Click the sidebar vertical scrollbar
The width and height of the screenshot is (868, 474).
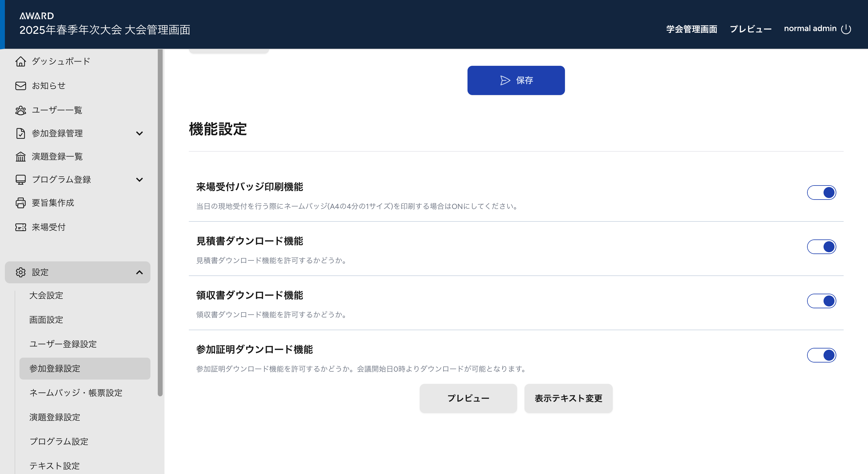click(x=160, y=222)
